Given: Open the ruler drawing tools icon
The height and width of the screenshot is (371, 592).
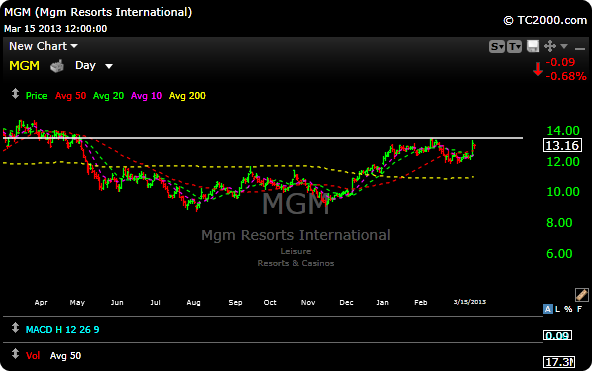Looking at the screenshot, I should (581, 295).
